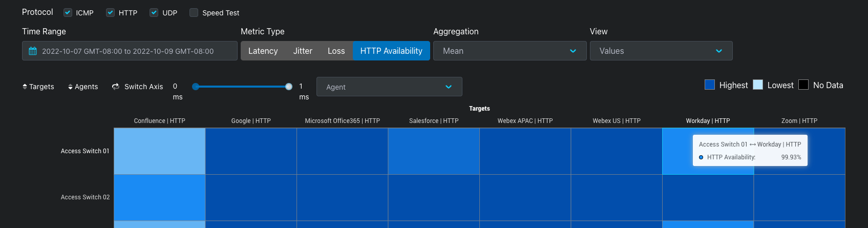This screenshot has width=868, height=228.
Task: Click the calendar icon in Time Range
Action: pyautogui.click(x=33, y=51)
